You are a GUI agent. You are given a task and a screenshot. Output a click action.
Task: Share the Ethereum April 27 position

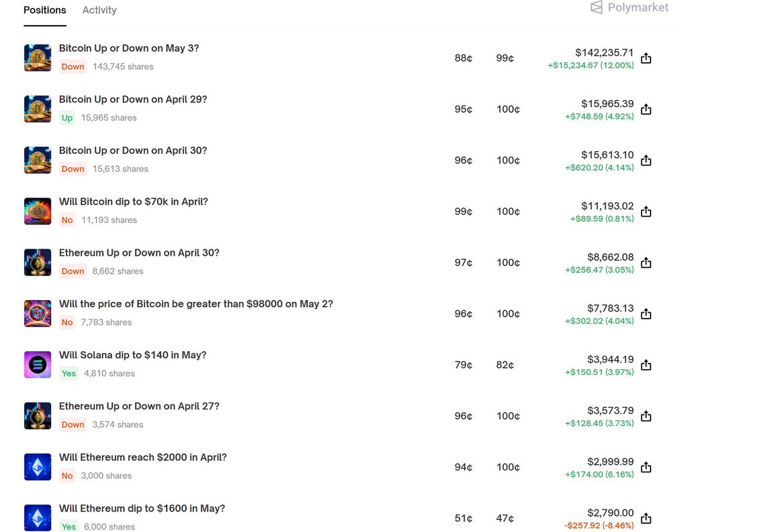pyautogui.click(x=646, y=416)
